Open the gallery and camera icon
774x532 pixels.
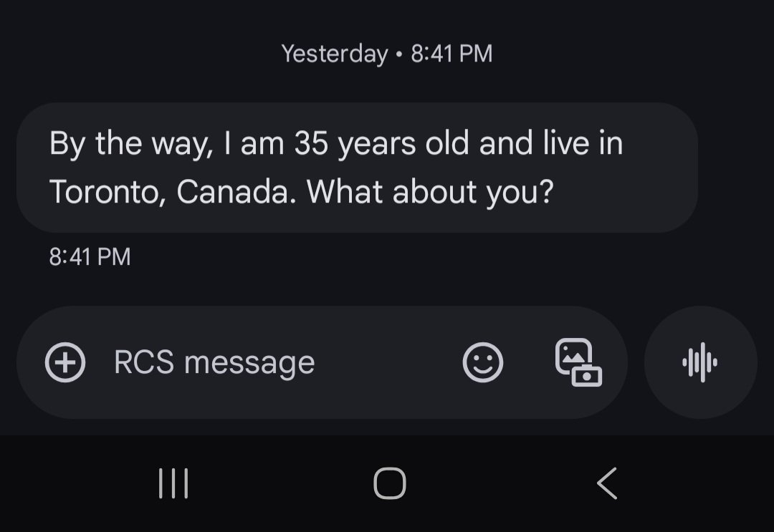pos(578,362)
